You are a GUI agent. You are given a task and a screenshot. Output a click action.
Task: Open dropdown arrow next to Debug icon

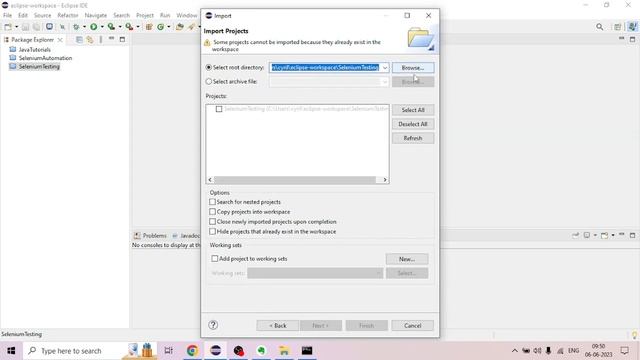click(x=84, y=27)
